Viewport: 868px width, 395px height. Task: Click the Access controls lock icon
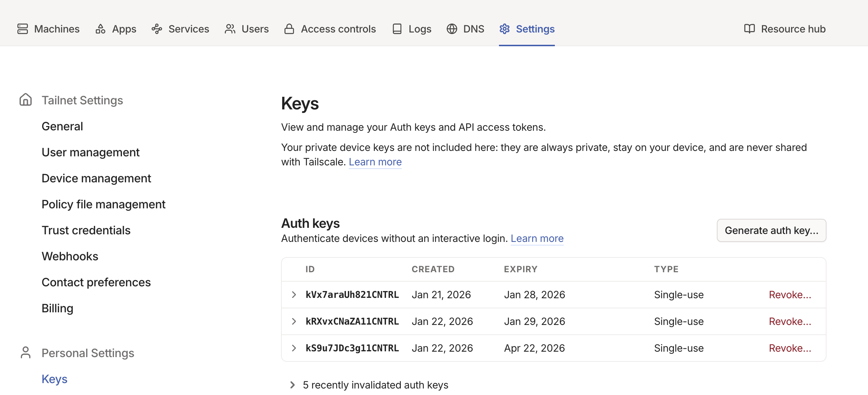point(289,29)
